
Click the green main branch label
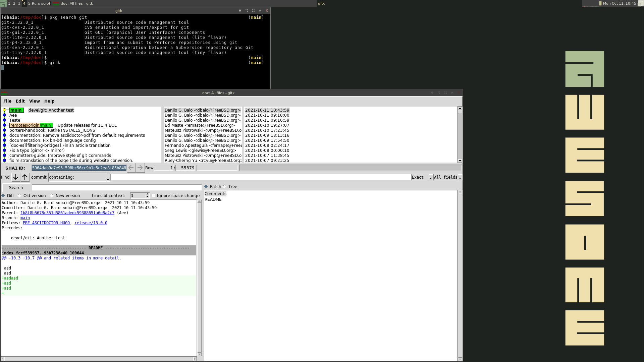tap(16, 110)
